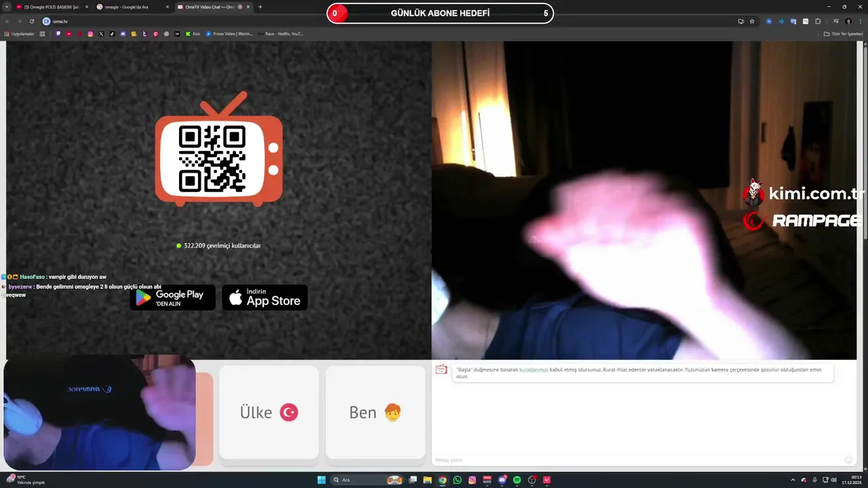868x488 pixels.
Task: Click the App Store download badge
Action: point(265,298)
